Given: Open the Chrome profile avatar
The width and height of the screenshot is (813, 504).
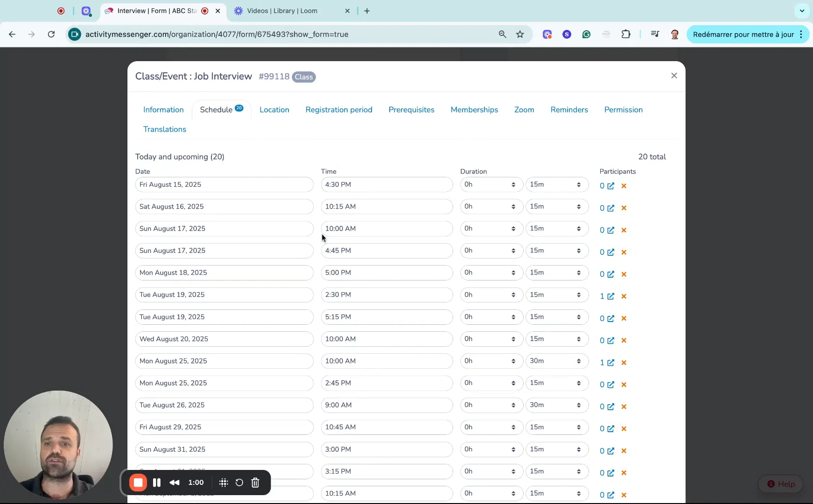Looking at the screenshot, I should tap(675, 34).
